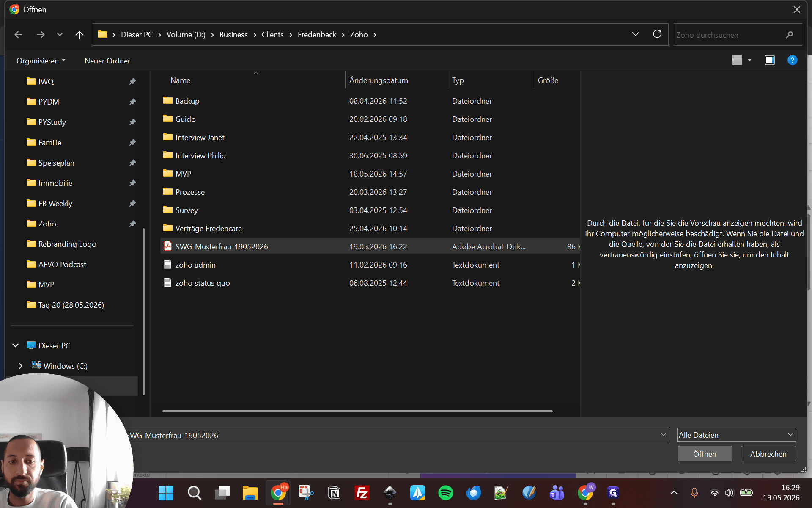Open the Alle Dateien file type dropdown
This screenshot has height=508, width=812.
[x=736, y=435]
